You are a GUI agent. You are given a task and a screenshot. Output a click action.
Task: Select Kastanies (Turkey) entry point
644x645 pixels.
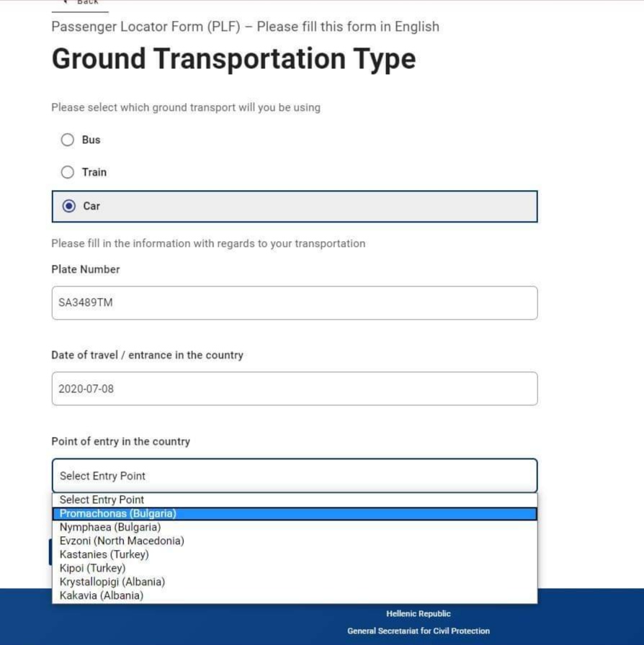coord(295,554)
